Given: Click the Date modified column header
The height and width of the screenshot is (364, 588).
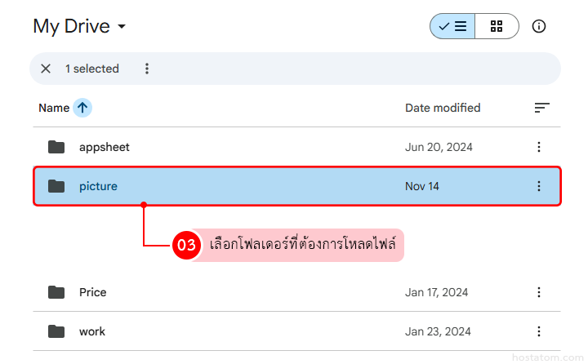Looking at the screenshot, I should tap(443, 108).
